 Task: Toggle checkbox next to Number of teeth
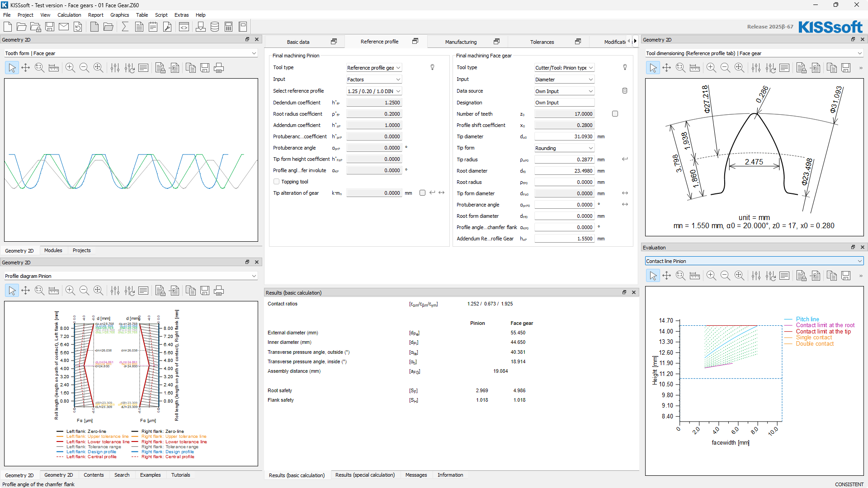tap(615, 114)
